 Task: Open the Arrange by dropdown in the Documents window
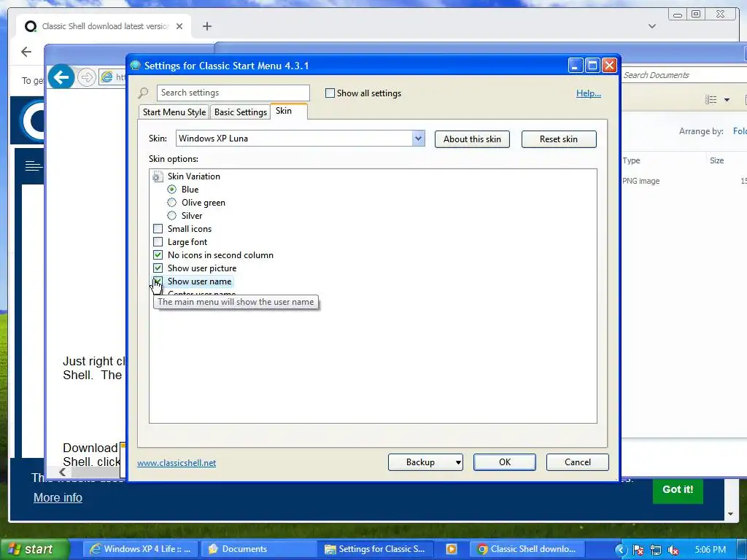pyautogui.click(x=740, y=131)
